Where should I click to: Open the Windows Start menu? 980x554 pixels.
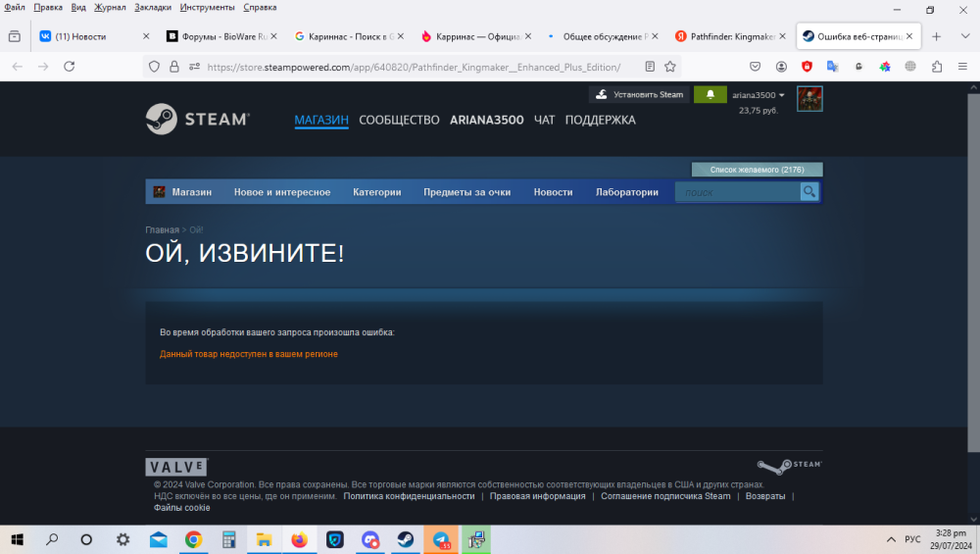17,539
